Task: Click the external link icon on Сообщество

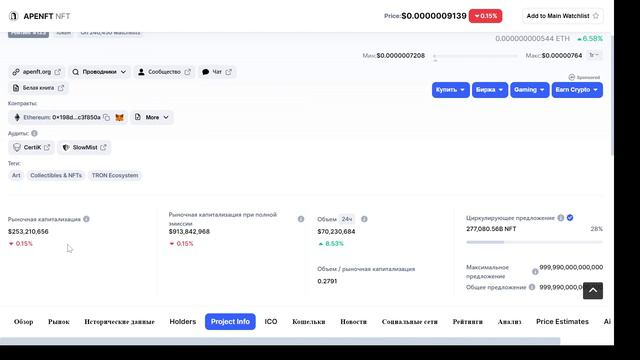Action: [x=187, y=72]
